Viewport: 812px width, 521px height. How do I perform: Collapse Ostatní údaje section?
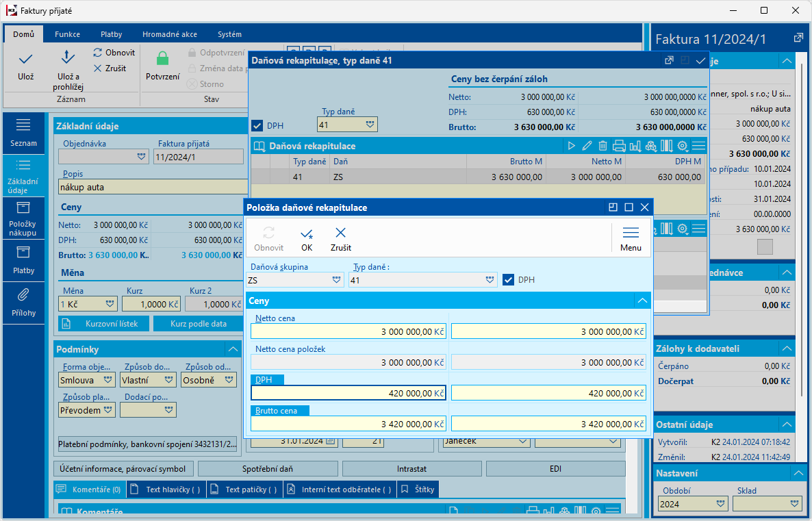click(x=787, y=424)
